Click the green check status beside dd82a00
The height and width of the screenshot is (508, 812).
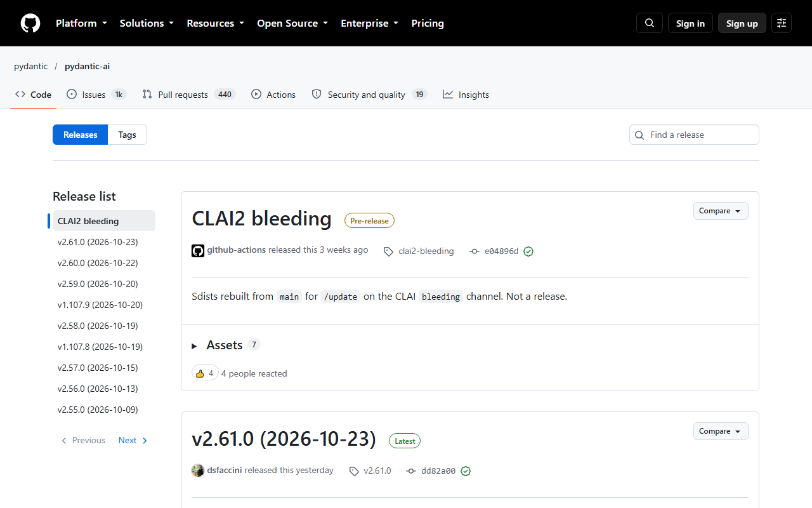[x=466, y=471]
